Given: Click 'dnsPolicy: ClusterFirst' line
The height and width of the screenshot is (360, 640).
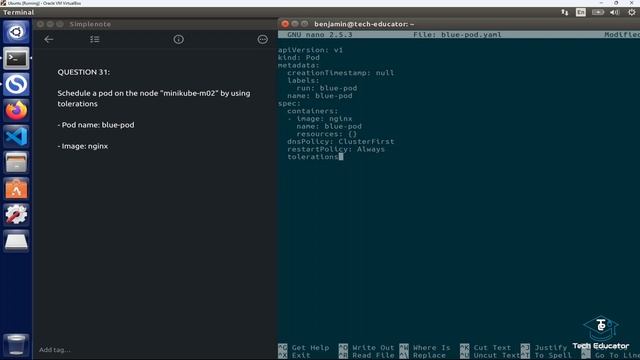Looking at the screenshot, I should pyautogui.click(x=341, y=142).
